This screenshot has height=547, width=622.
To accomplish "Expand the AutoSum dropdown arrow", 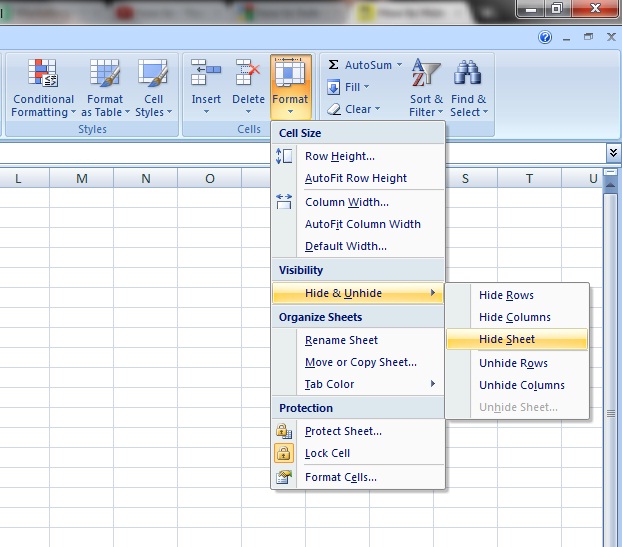I will point(399,65).
